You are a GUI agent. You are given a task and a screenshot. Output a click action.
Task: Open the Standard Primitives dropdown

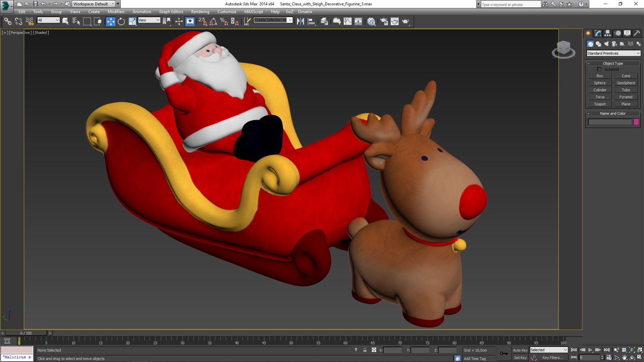[613, 53]
